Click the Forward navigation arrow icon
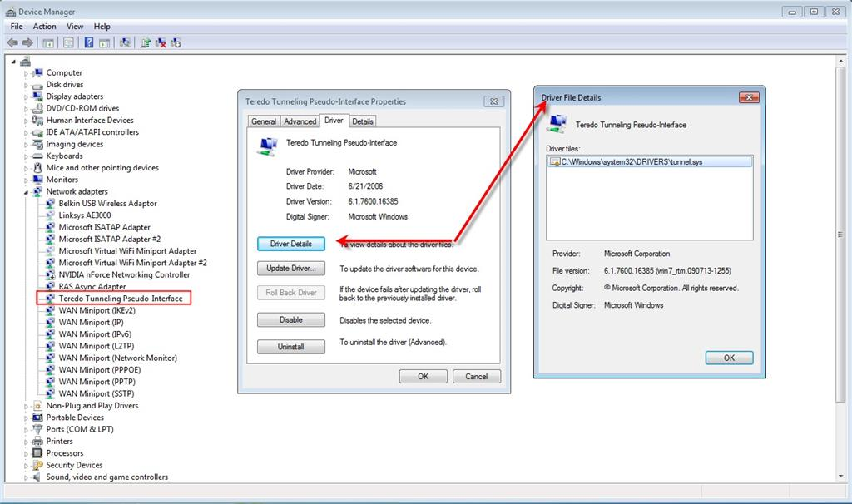 [x=27, y=42]
